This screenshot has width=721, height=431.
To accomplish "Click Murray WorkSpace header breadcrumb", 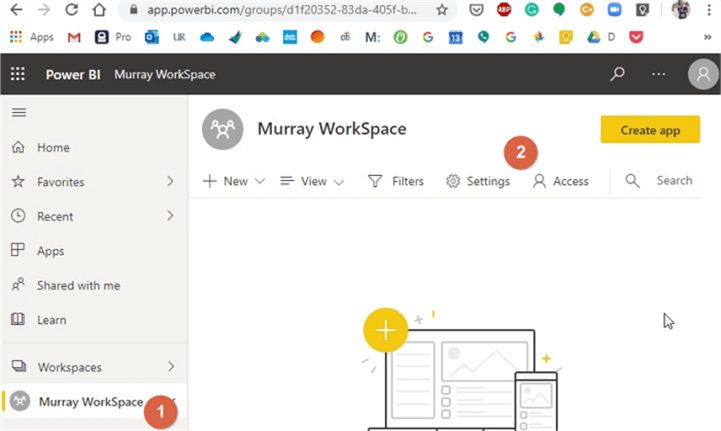I will 165,75.
